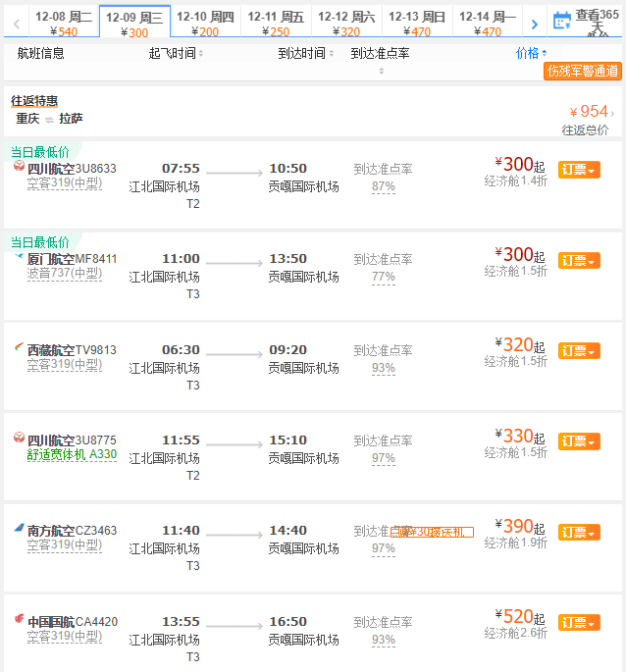Go to previous dates with left arrow

click(x=17, y=24)
